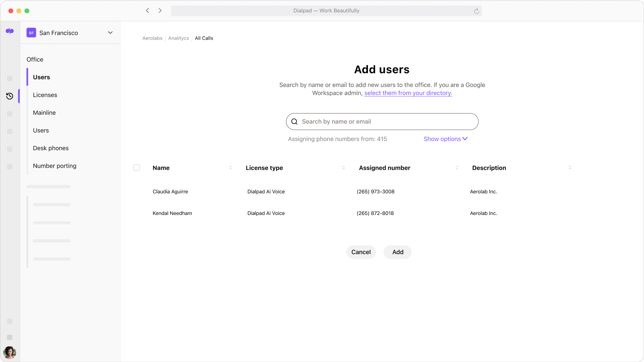Click phone number (265) 973-3008
The width and height of the screenshot is (644, 362).
click(x=376, y=192)
